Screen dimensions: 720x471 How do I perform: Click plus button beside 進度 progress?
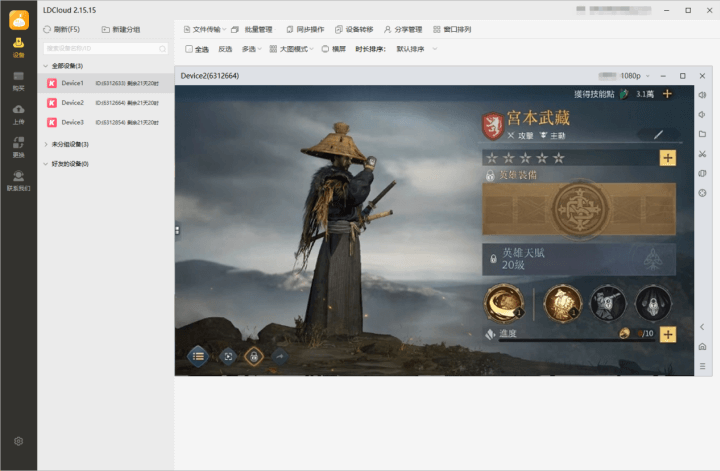[668, 334]
